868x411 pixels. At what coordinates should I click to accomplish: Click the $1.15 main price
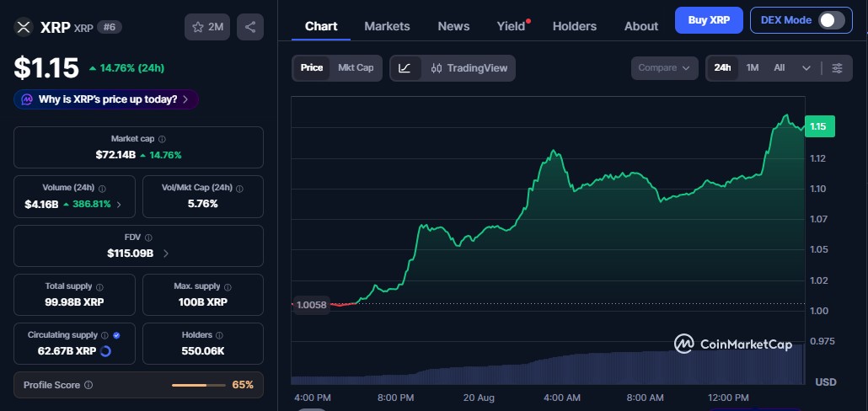pyautogui.click(x=46, y=67)
